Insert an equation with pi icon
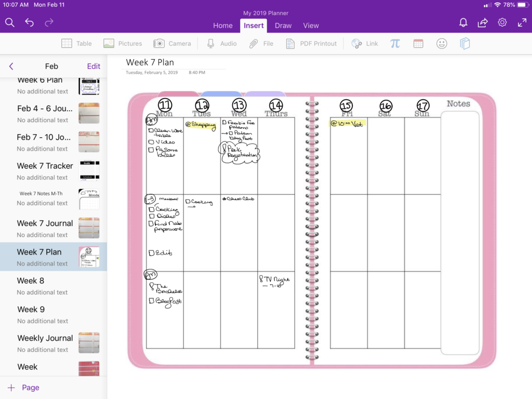The width and height of the screenshot is (532, 399). [395, 44]
